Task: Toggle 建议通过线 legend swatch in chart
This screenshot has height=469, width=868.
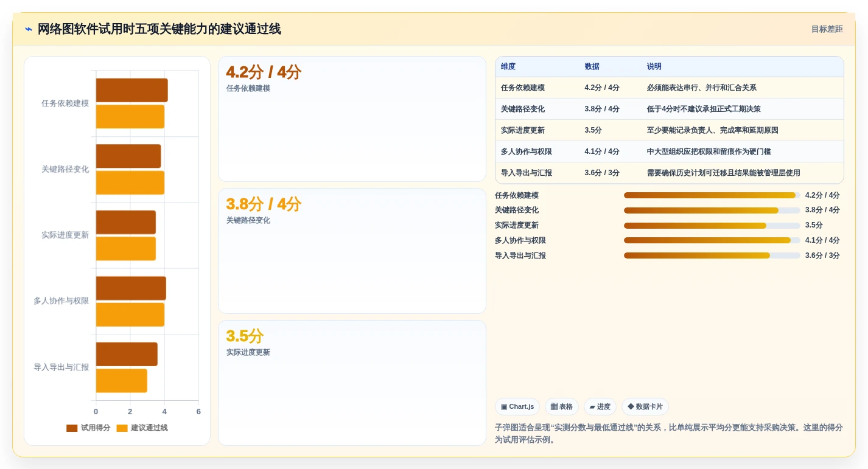Action: tap(122, 428)
